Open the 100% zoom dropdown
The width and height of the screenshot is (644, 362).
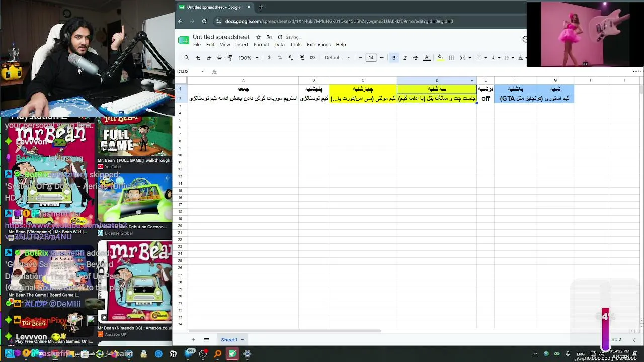coord(249,58)
